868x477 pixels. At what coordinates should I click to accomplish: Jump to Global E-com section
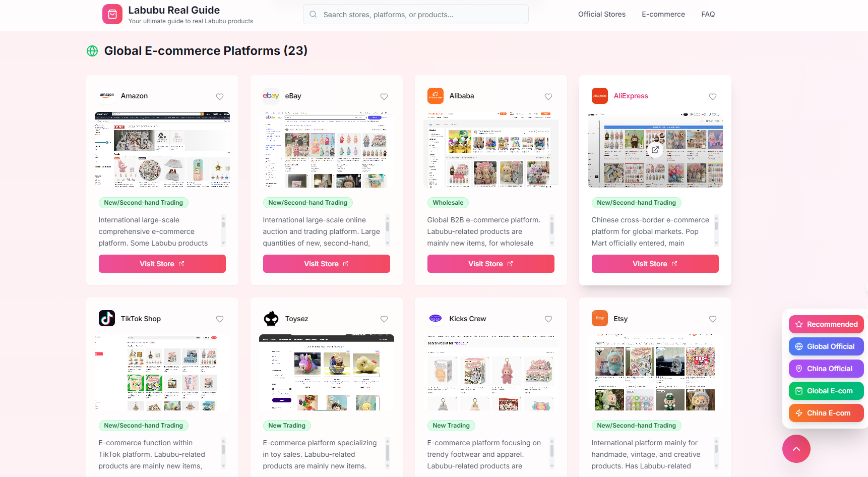(826, 391)
